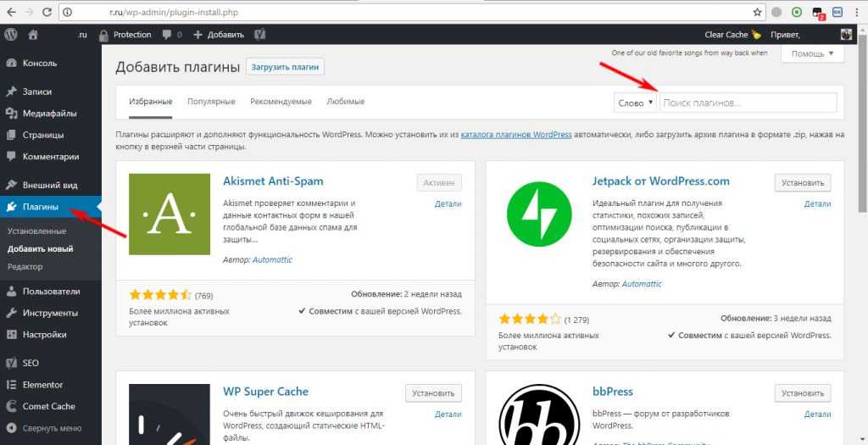Open the extension with red badge
The image size is (868, 445).
click(818, 13)
